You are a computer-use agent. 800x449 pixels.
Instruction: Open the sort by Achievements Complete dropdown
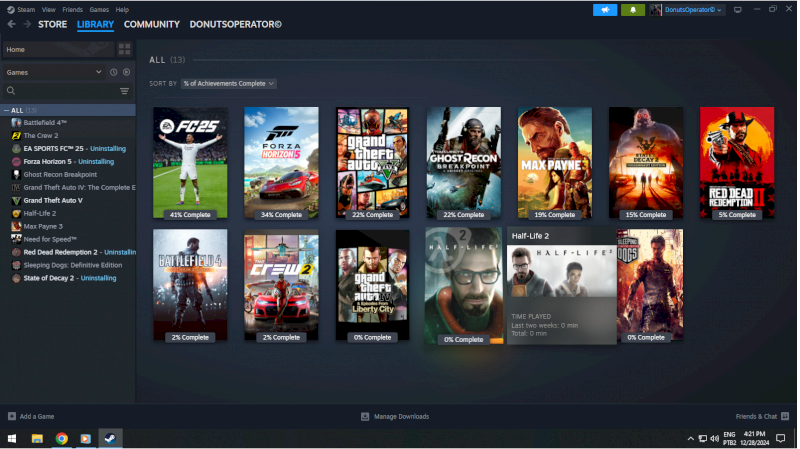[x=229, y=84]
